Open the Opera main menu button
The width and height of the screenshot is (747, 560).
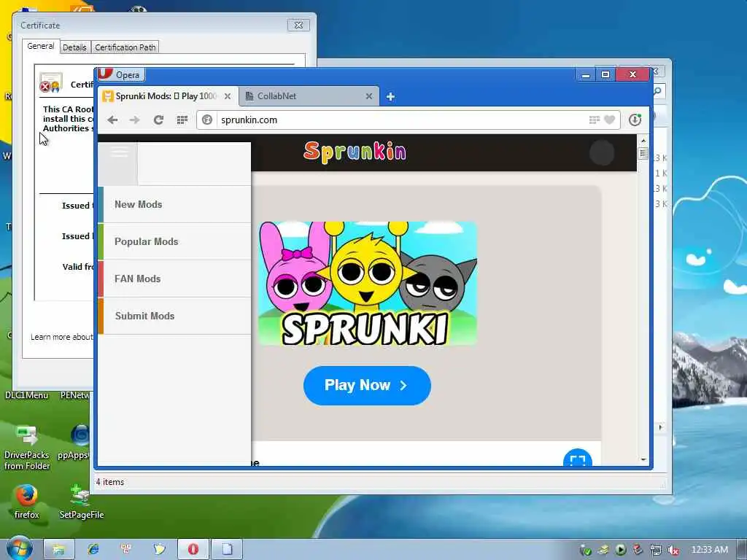[121, 75]
